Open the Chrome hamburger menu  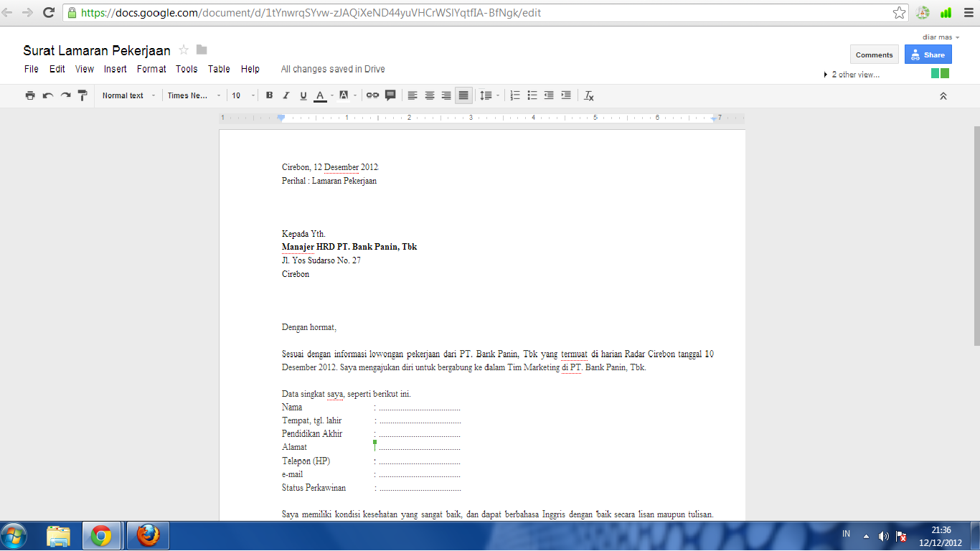pos(969,12)
